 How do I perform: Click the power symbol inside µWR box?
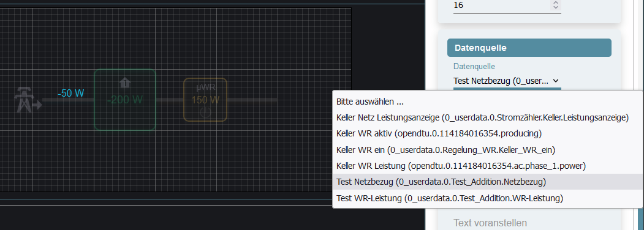pyautogui.click(x=205, y=113)
